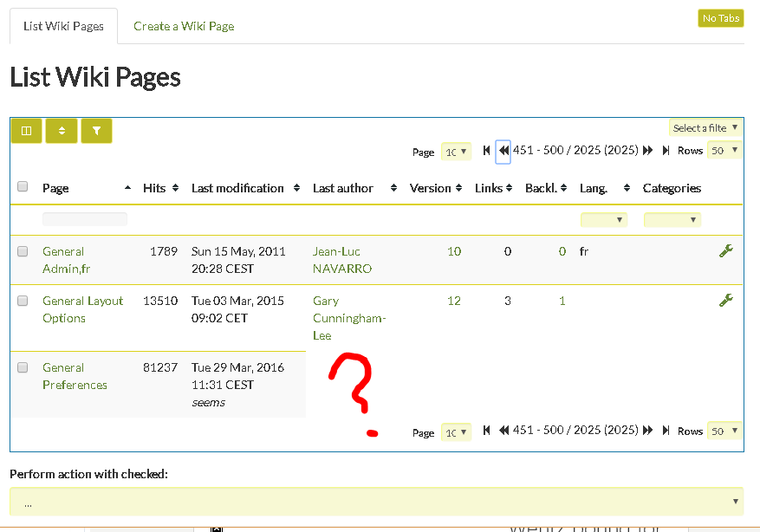Click the Page name filter input field

[85, 219]
